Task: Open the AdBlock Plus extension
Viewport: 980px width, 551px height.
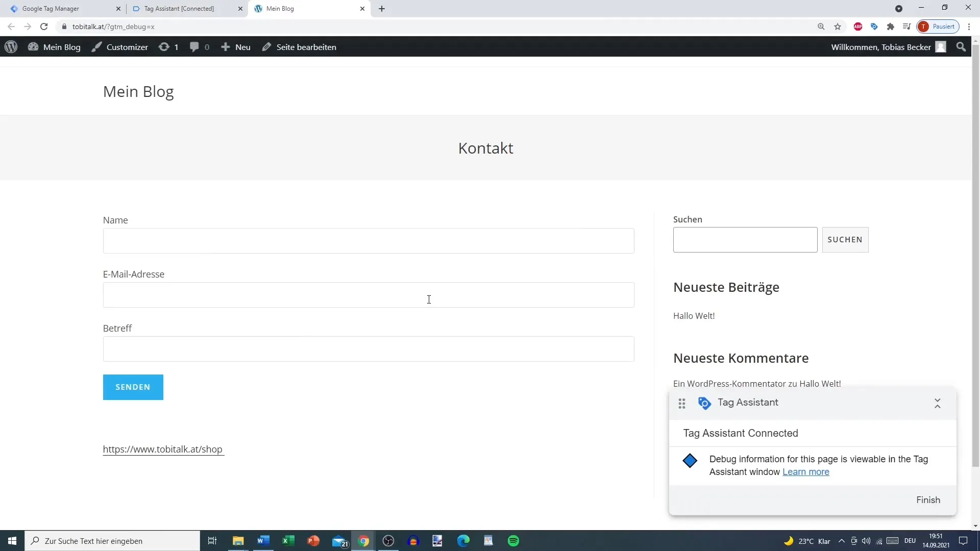Action: tap(858, 27)
